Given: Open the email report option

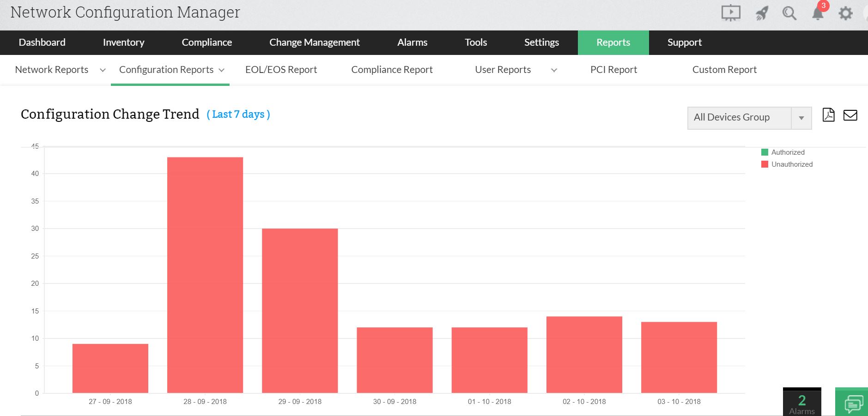Looking at the screenshot, I should pos(850,115).
